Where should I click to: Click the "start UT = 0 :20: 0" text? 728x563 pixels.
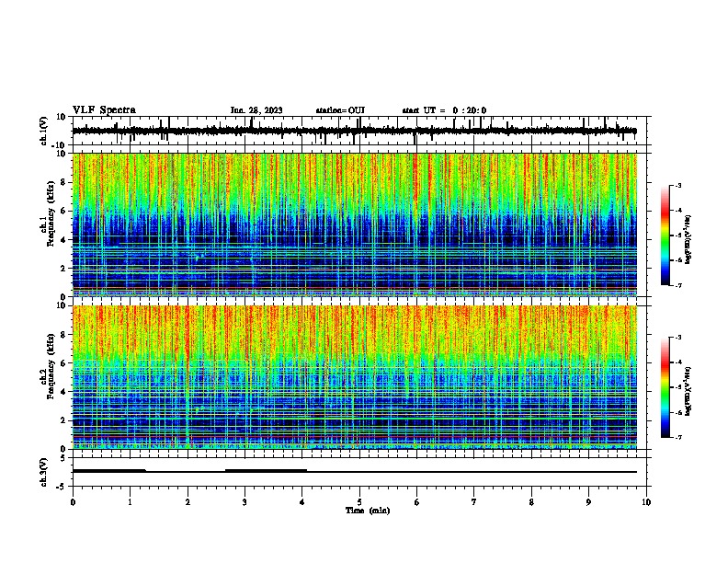click(444, 110)
